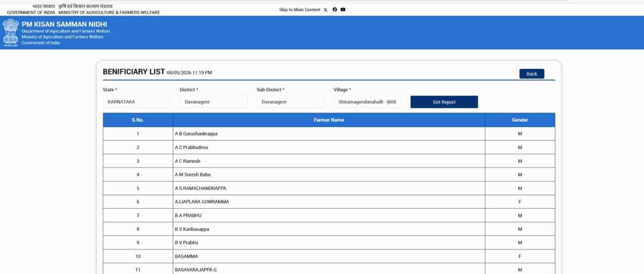Image resolution: width=644 pixels, height=274 pixels.
Task: Select farmer A C Ramesh
Action: click(187, 161)
